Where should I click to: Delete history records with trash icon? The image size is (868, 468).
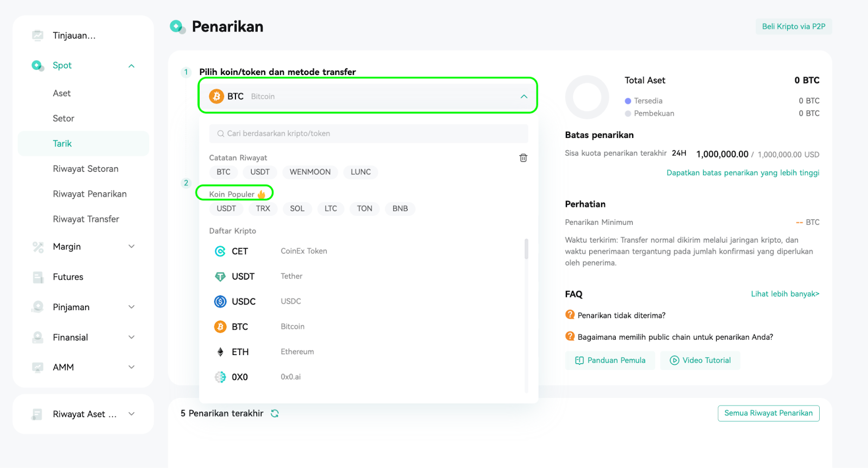[x=524, y=158]
